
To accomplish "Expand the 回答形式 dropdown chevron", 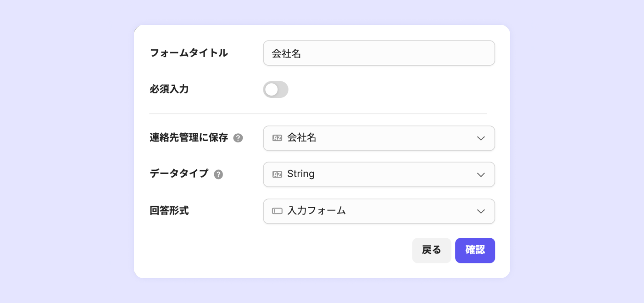I will point(481,211).
